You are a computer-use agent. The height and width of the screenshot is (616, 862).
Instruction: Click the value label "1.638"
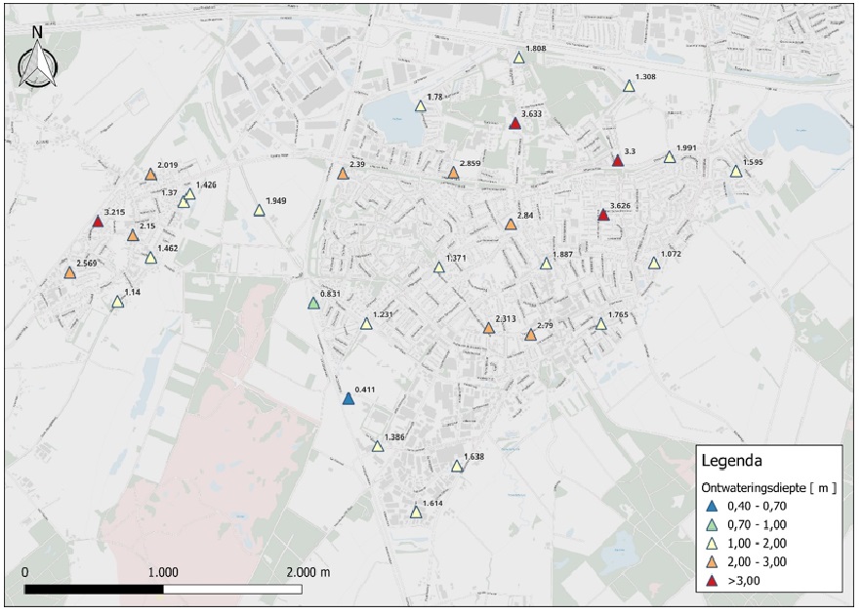[473, 456]
